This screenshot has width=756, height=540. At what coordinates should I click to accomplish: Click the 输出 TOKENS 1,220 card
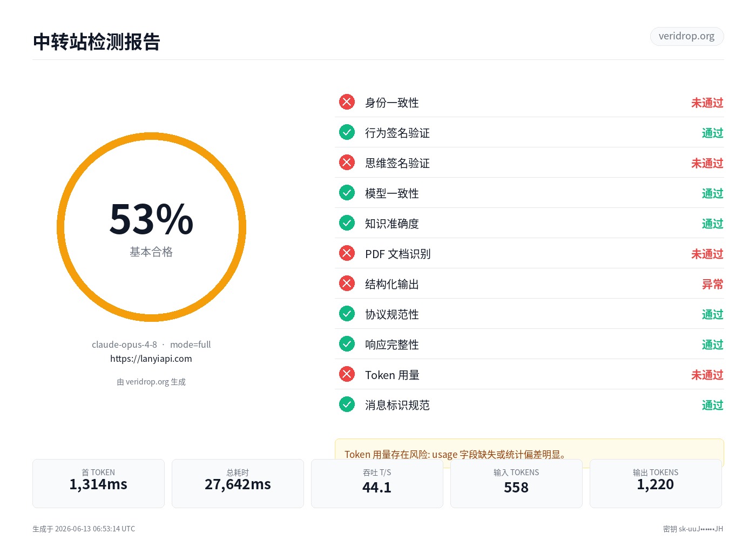pos(656,483)
